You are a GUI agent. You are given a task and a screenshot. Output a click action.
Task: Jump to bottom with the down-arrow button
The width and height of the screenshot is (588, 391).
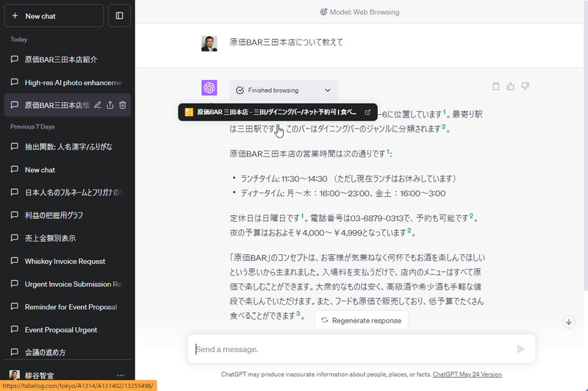(568, 322)
